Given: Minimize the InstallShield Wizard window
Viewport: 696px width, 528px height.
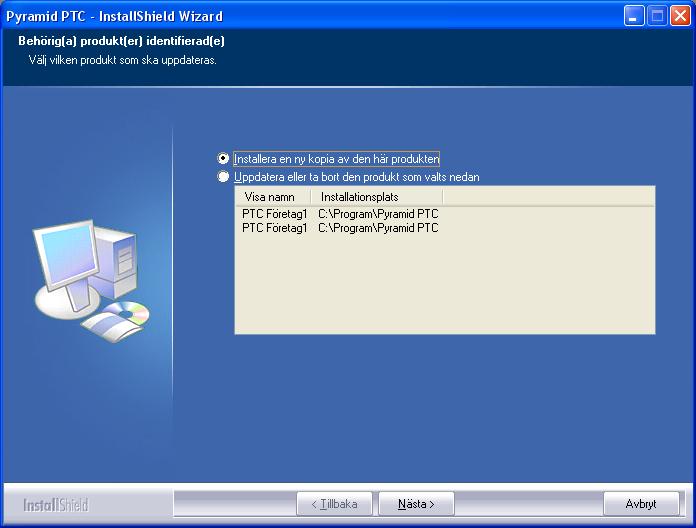Looking at the screenshot, I should (633, 16).
